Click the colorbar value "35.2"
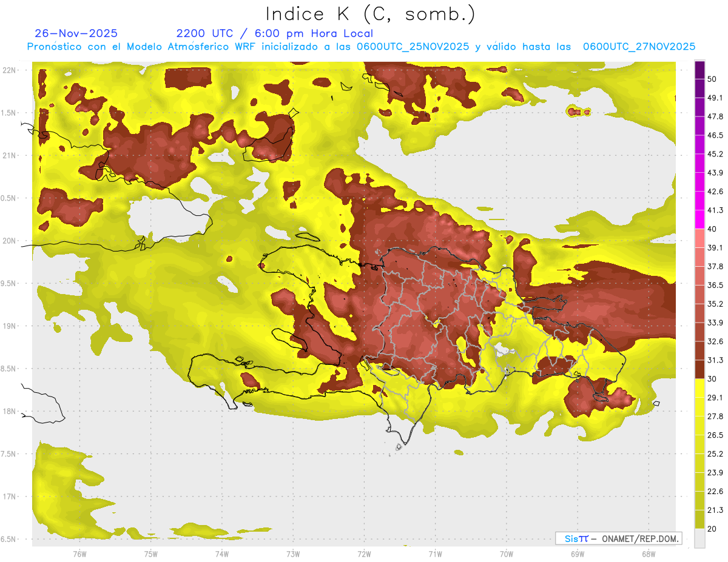This screenshot has width=728, height=562. click(x=716, y=304)
